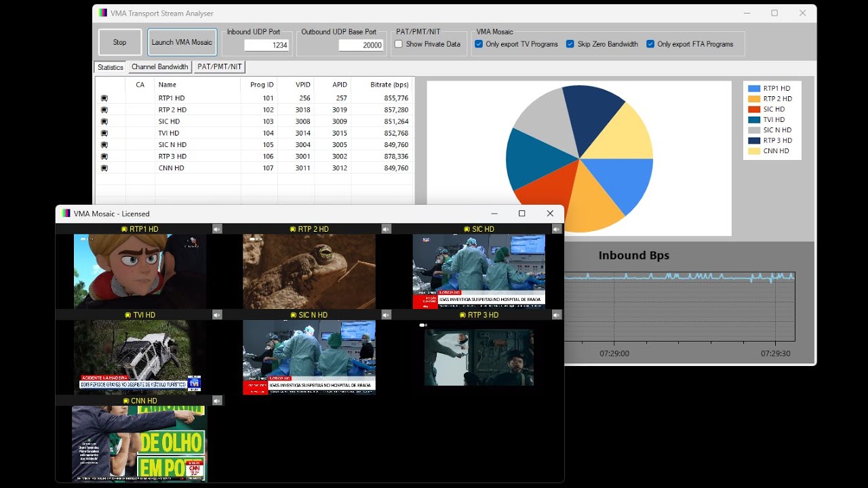Open the PAT/PMT/NIT tab
868x488 pixels.
point(220,67)
